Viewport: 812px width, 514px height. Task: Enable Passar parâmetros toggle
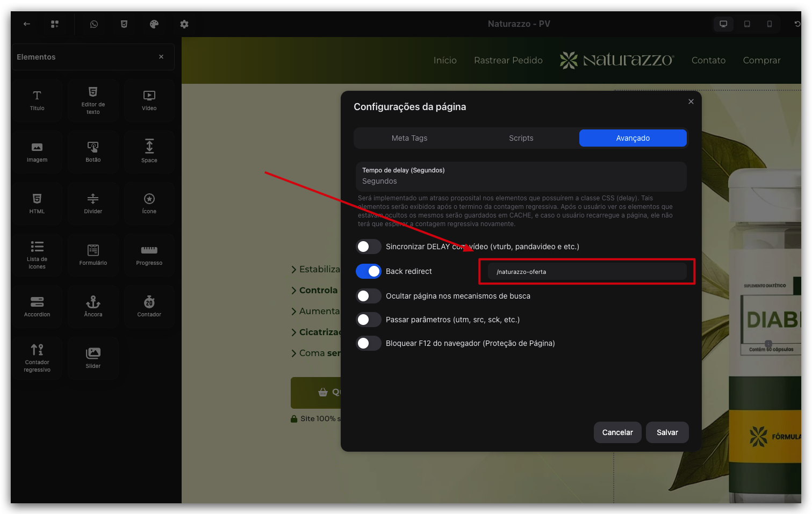[x=369, y=320]
